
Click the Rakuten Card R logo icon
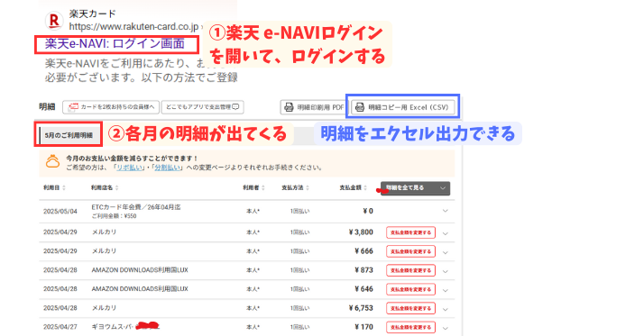[54, 21]
